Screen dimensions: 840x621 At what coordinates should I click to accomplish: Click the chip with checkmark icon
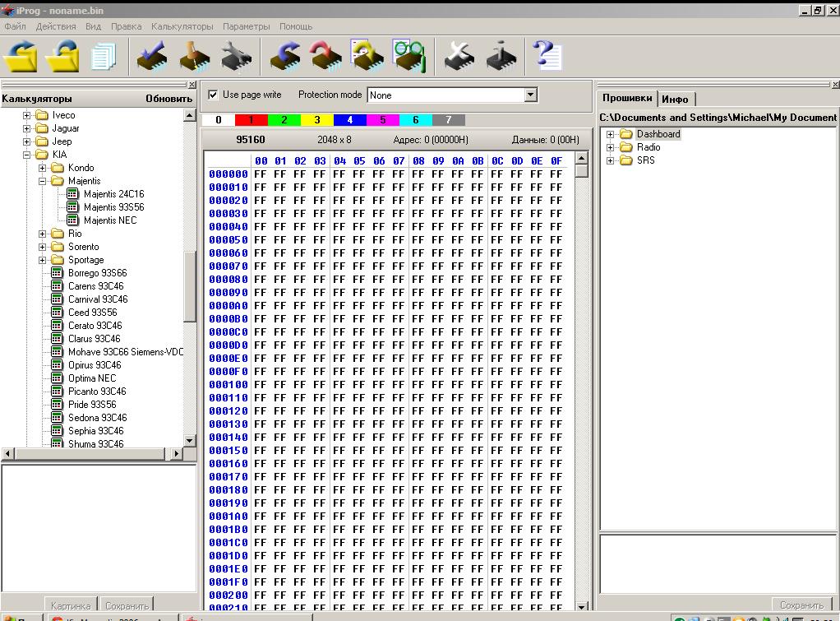152,57
